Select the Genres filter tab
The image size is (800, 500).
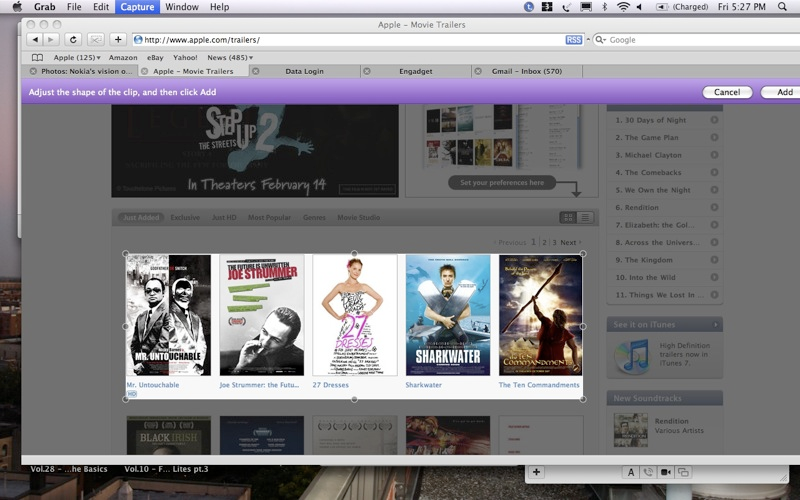point(314,217)
